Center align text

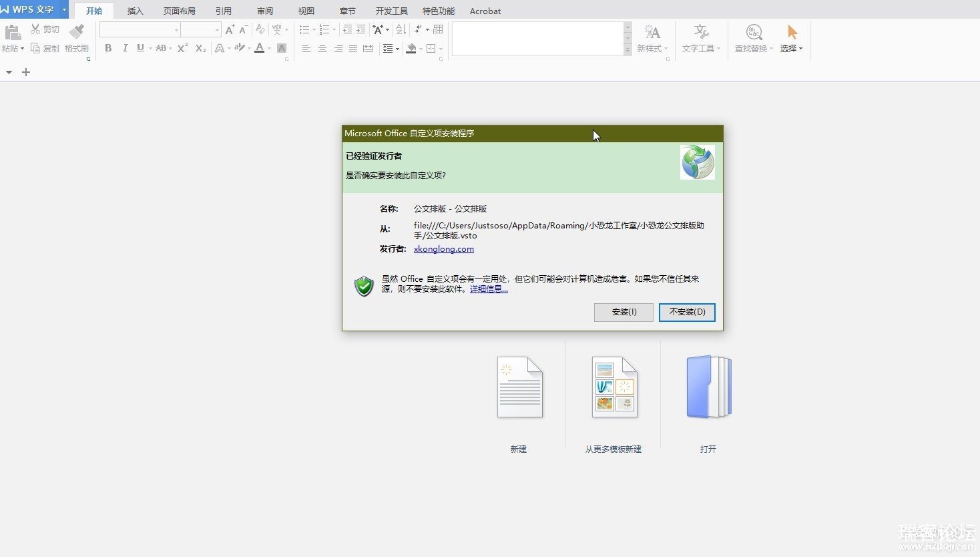[x=322, y=49]
